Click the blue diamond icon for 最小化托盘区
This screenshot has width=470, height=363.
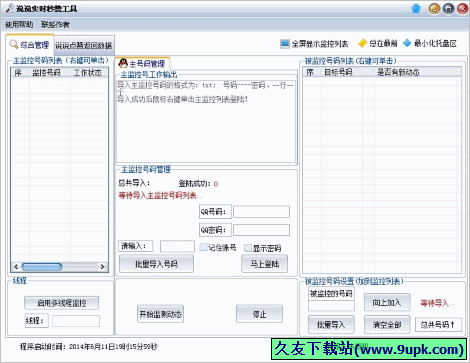[x=407, y=43]
